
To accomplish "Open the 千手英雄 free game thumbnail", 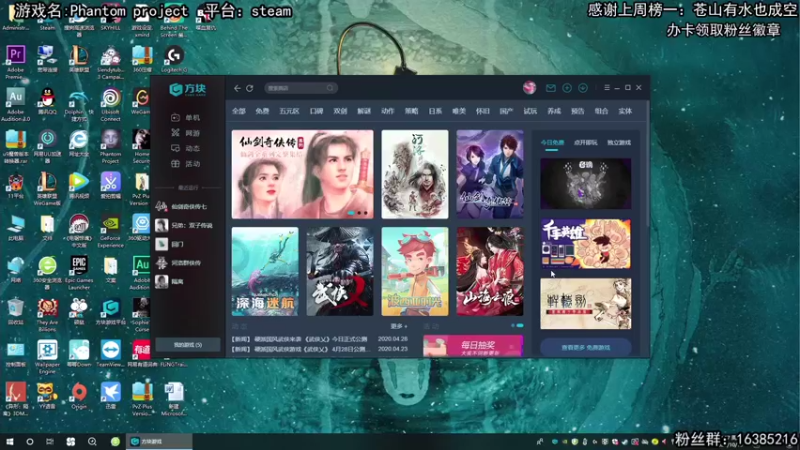I will tap(586, 244).
